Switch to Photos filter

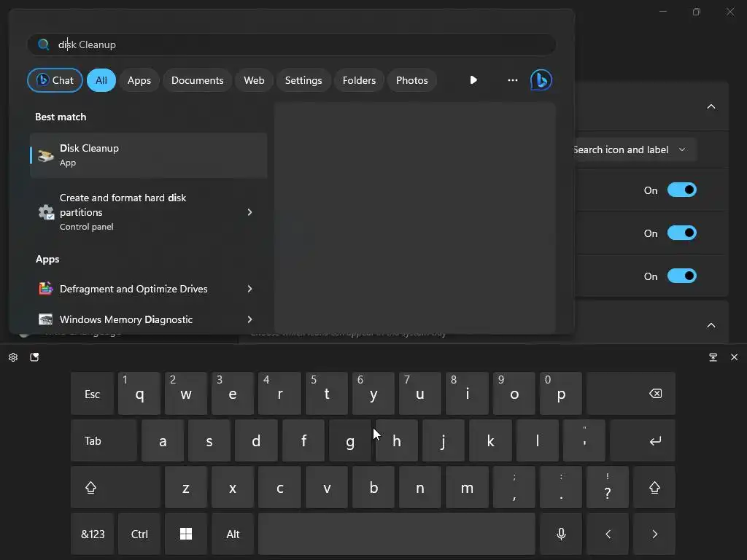(x=412, y=80)
